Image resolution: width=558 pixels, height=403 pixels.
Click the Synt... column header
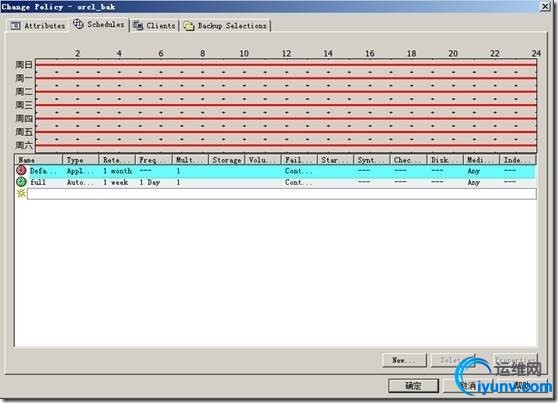(372, 160)
